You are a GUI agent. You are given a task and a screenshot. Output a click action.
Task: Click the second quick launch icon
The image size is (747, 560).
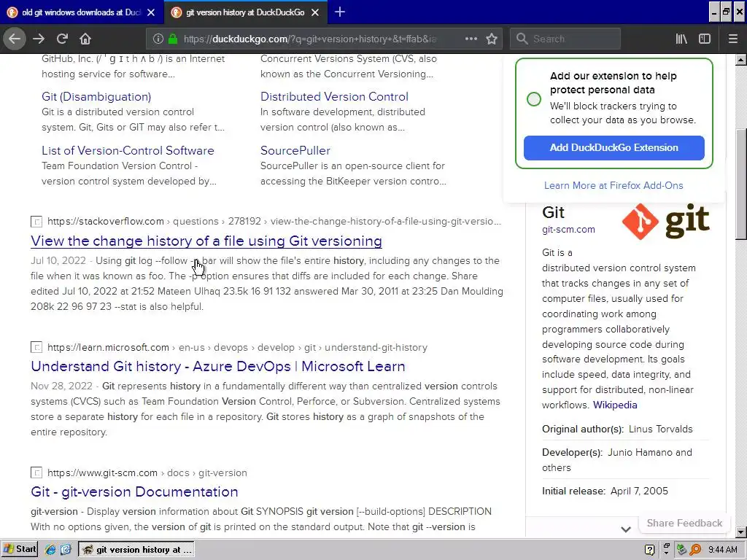[66, 550]
